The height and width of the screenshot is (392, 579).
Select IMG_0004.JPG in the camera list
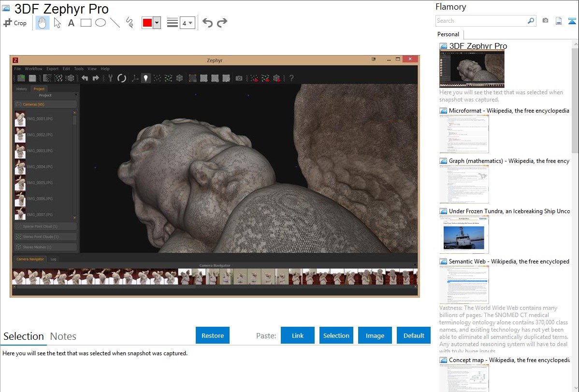(x=40, y=167)
